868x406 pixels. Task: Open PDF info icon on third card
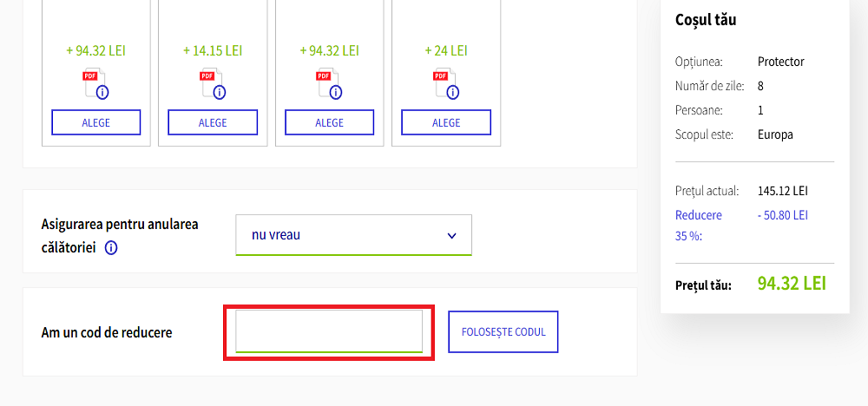pos(336,92)
